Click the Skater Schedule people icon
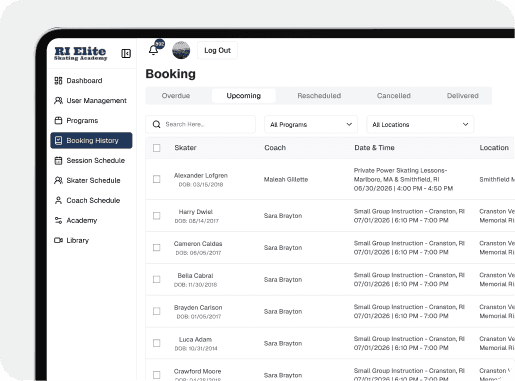 pyautogui.click(x=58, y=181)
